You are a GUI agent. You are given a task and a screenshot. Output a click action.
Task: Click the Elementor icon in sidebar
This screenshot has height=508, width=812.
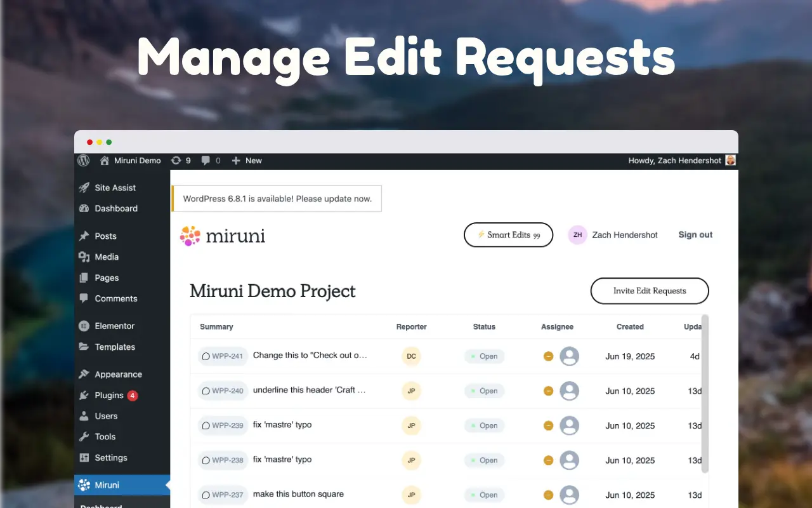coord(84,326)
